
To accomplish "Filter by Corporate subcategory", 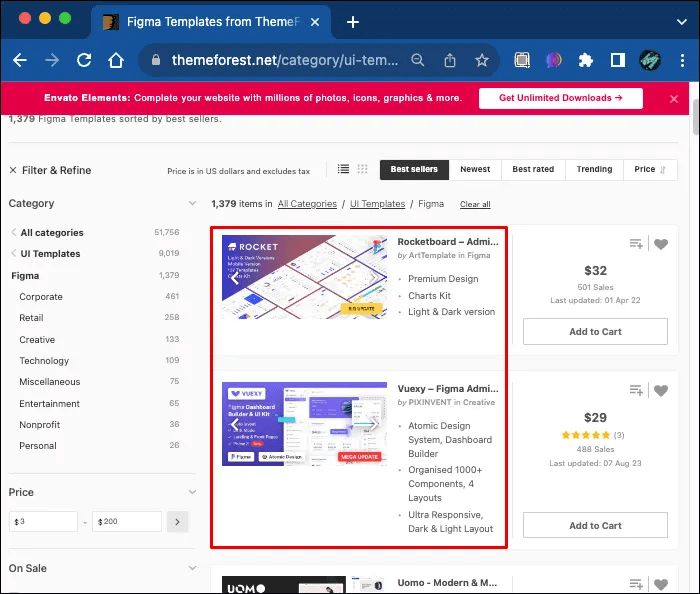I will coord(41,297).
